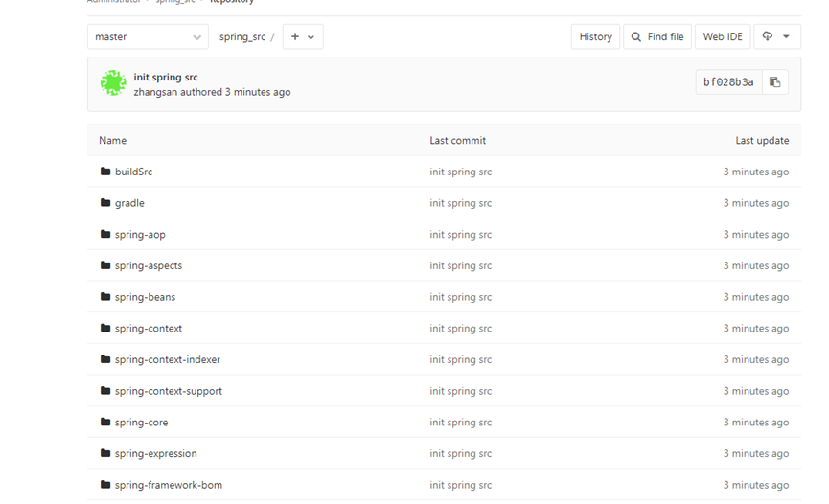Open last commit link in spring-core row
829x504 pixels.
tap(460, 422)
